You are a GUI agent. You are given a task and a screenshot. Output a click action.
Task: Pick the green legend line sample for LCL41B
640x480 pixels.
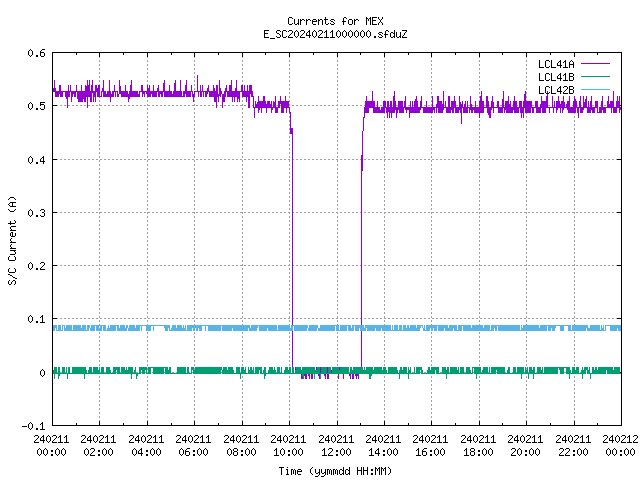(595, 76)
